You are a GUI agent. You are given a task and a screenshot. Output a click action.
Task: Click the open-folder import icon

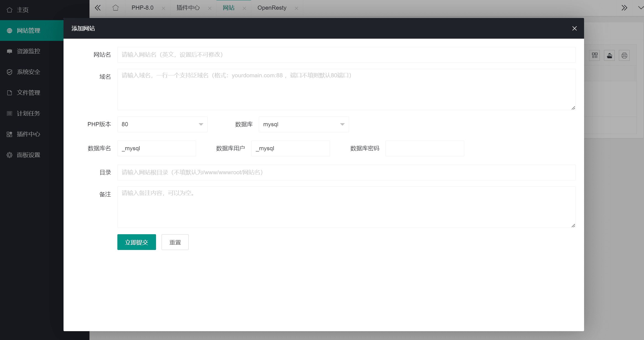click(x=609, y=55)
